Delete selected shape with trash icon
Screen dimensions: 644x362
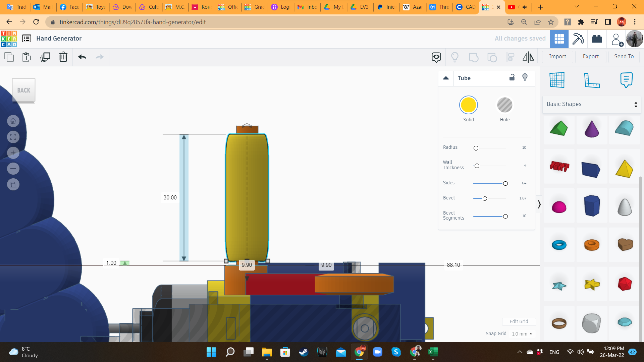63,57
